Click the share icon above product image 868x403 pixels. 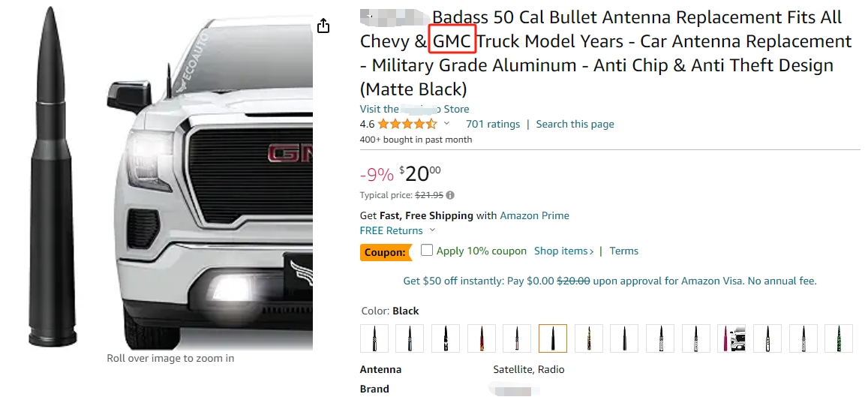(323, 26)
